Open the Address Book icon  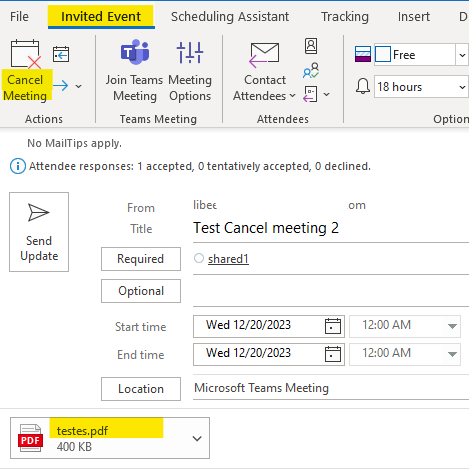(311, 46)
